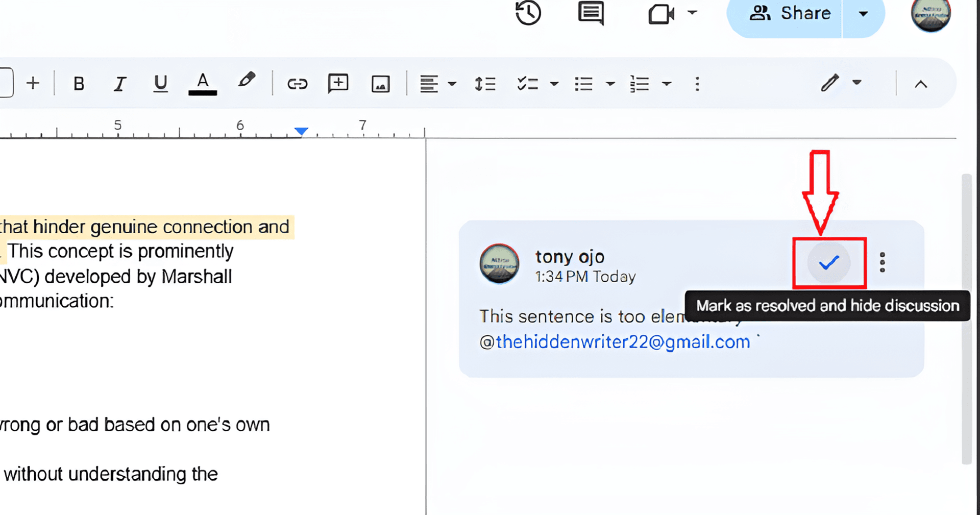
Task: Click comment timestamp '1:34 PM Today'
Action: tap(585, 277)
